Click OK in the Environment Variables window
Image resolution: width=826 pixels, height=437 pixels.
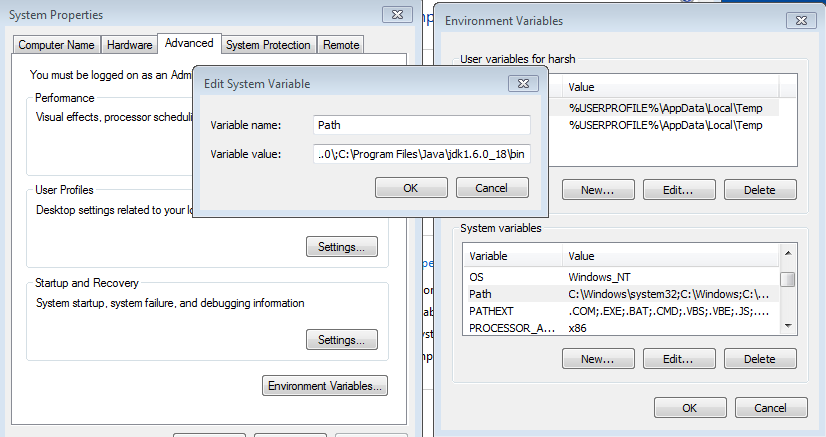[x=690, y=408]
